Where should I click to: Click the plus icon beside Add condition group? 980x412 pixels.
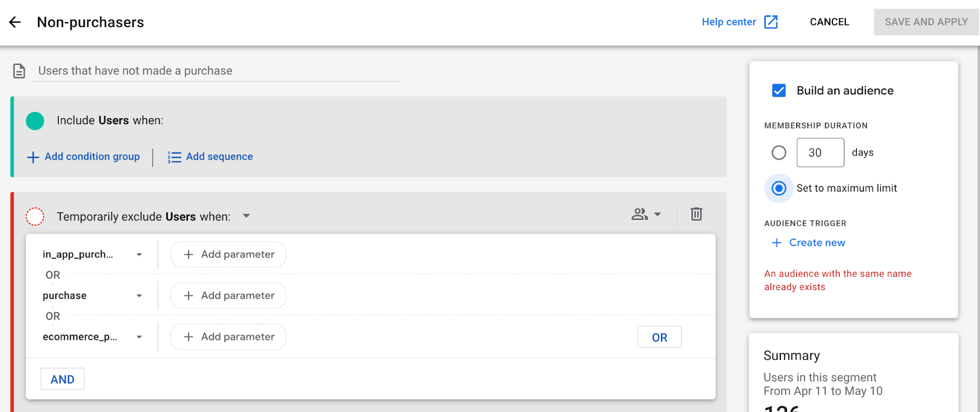click(33, 157)
